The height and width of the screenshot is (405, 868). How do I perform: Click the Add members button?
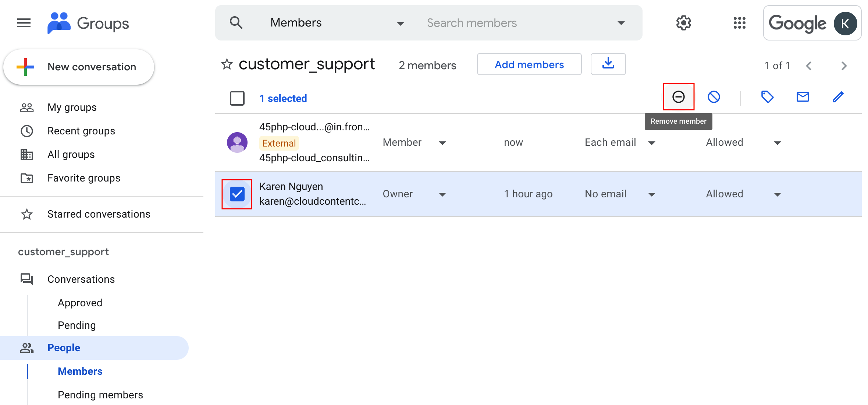pyautogui.click(x=529, y=65)
